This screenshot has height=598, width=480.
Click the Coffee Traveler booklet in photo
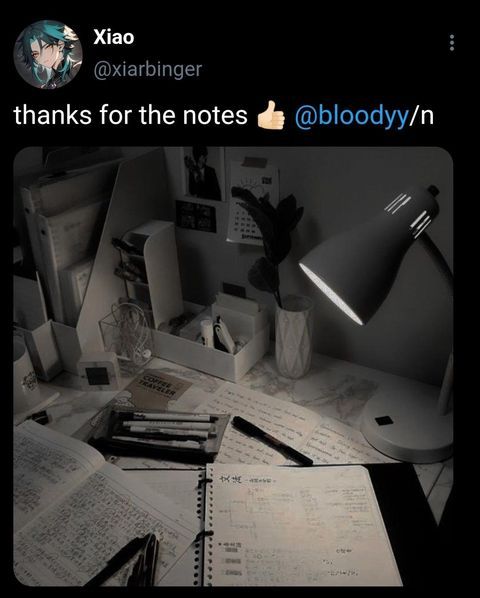coord(153,389)
